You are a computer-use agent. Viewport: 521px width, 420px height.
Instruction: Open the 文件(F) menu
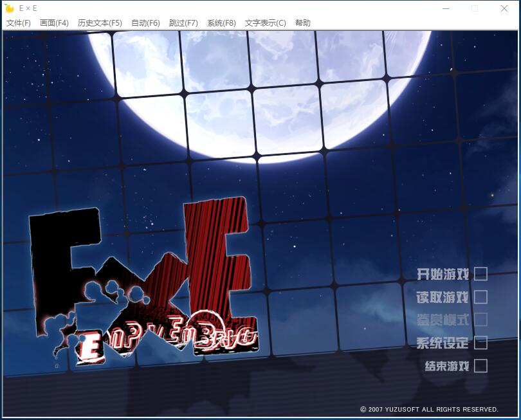tap(18, 23)
